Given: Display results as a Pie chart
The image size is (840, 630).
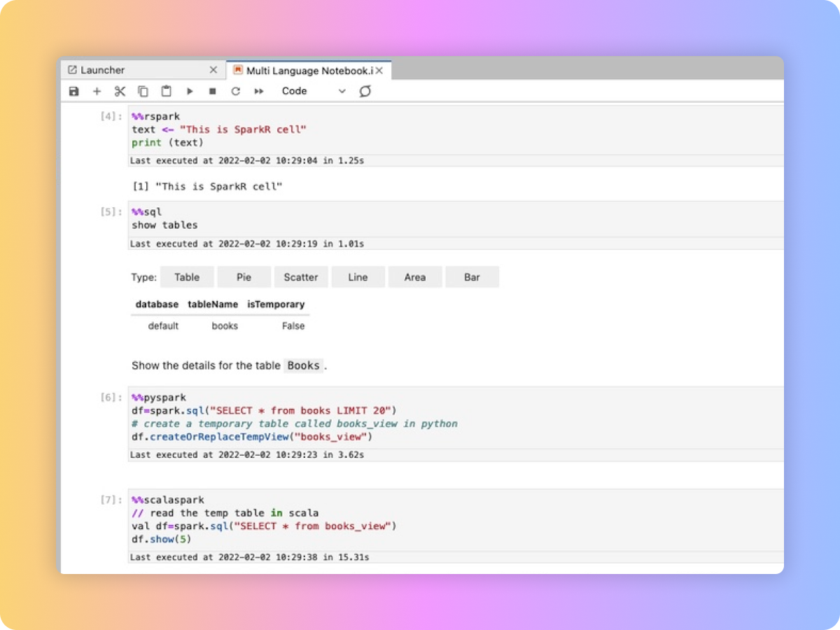Looking at the screenshot, I should [x=244, y=276].
